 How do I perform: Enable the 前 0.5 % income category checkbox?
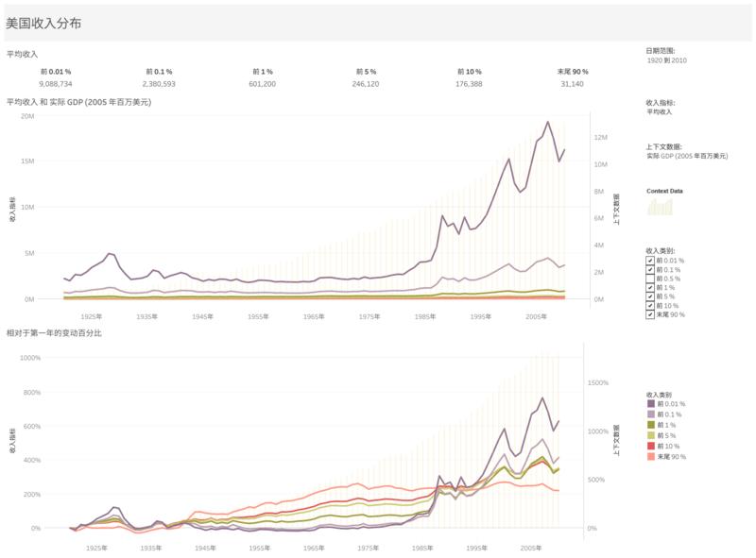(650, 278)
